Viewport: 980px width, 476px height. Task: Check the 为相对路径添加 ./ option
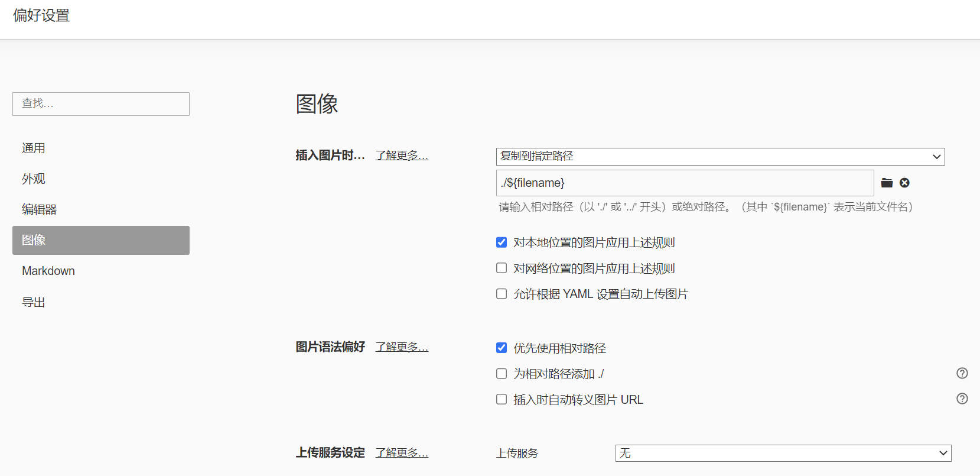[x=502, y=374]
